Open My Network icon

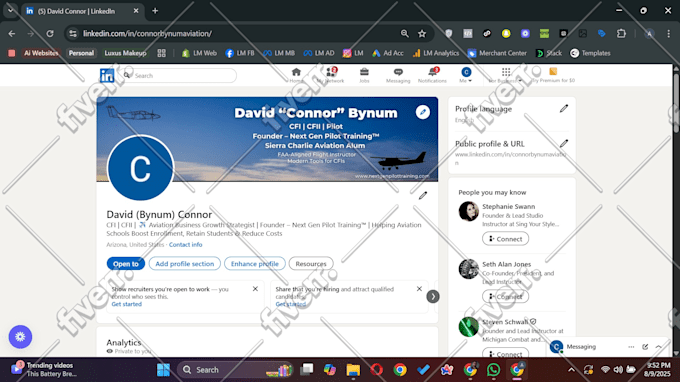(x=331, y=72)
